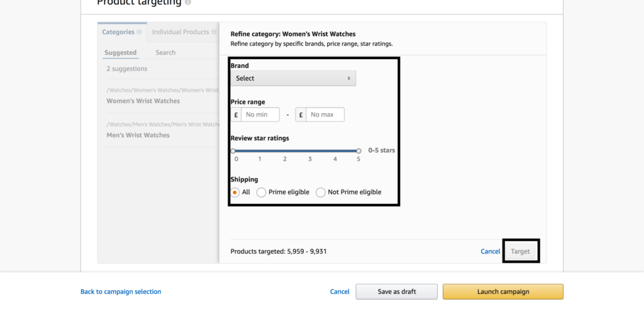Click the No max price field

(325, 115)
